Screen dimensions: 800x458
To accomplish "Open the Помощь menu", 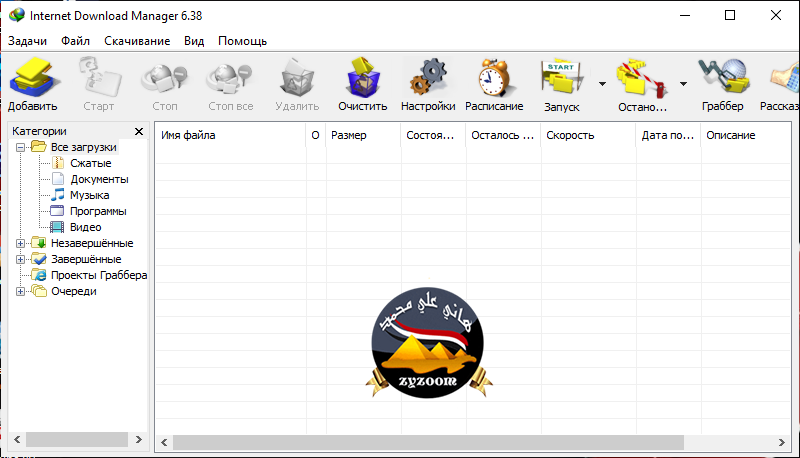I will click(x=242, y=41).
